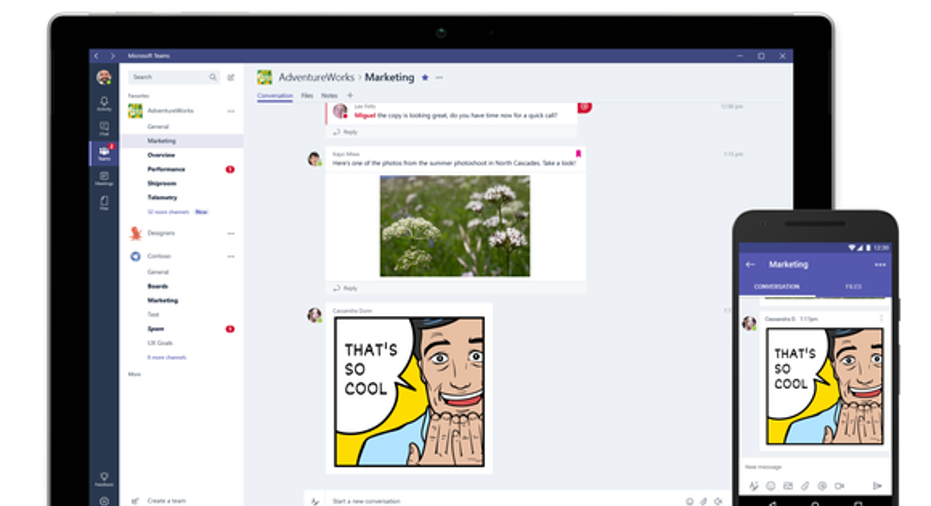Image resolution: width=931 pixels, height=506 pixels.
Task: Open the Designers team
Action: coord(161,233)
